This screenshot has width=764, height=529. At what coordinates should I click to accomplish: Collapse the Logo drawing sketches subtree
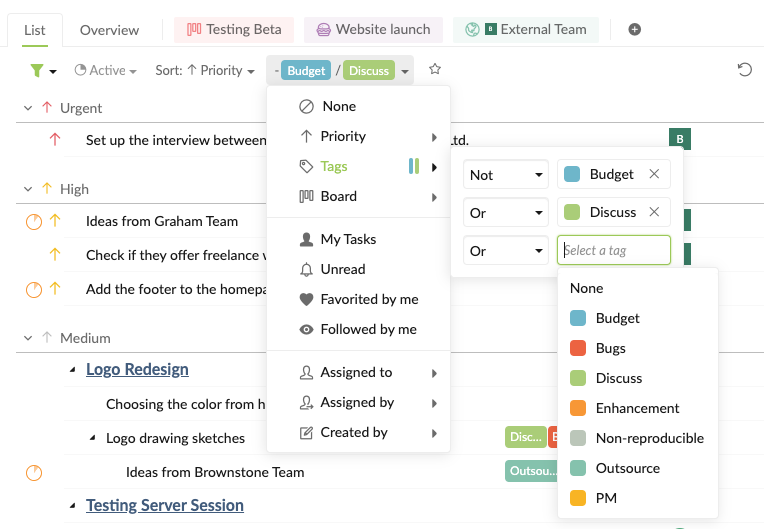(93, 438)
